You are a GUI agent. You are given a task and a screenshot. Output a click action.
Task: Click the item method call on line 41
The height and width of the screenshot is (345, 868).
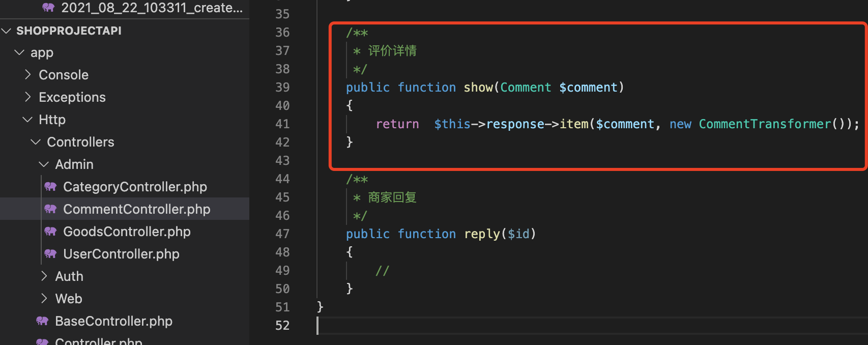(x=574, y=124)
